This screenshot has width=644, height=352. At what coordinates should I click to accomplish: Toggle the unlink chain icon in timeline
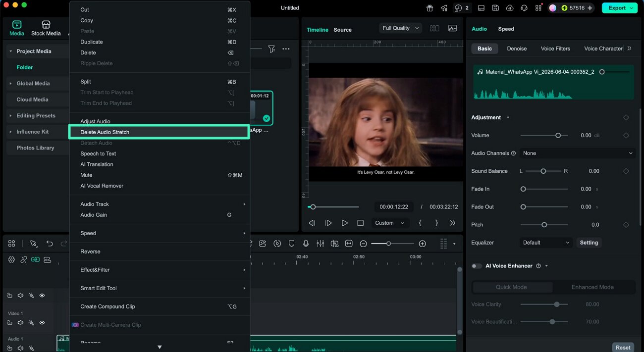tap(23, 259)
